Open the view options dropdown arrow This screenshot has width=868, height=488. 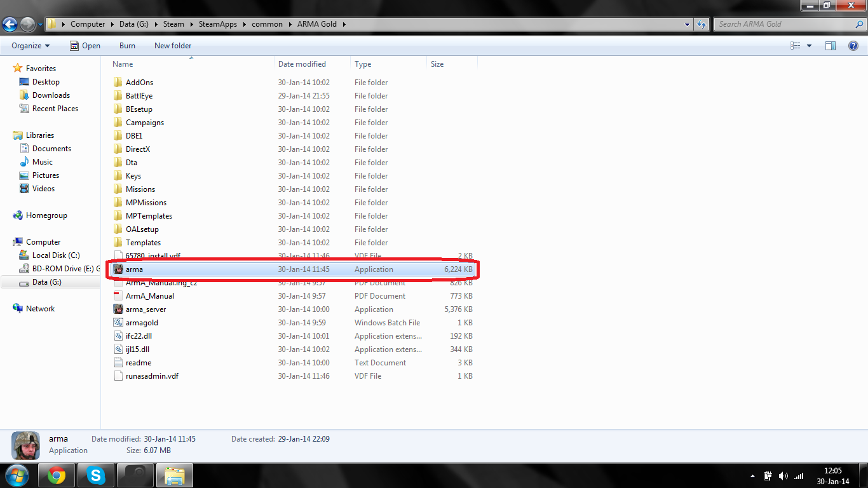click(809, 46)
